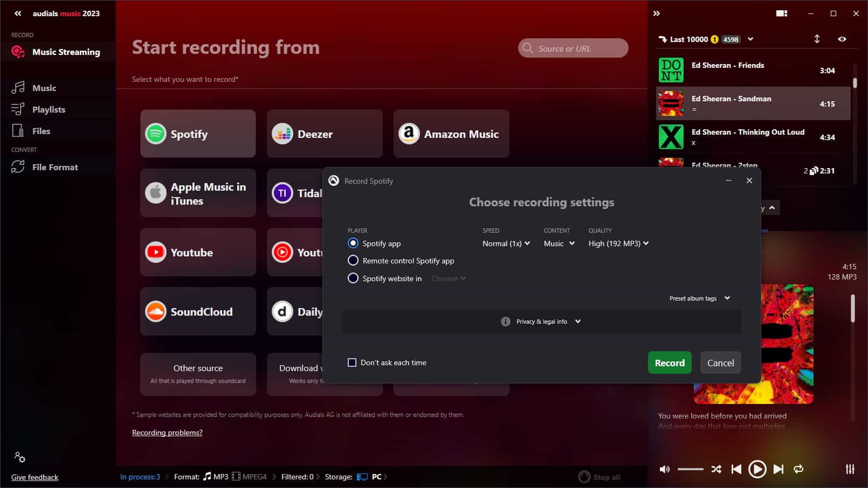
Task: Switch the window layout view icon
Action: pyautogui.click(x=782, y=13)
